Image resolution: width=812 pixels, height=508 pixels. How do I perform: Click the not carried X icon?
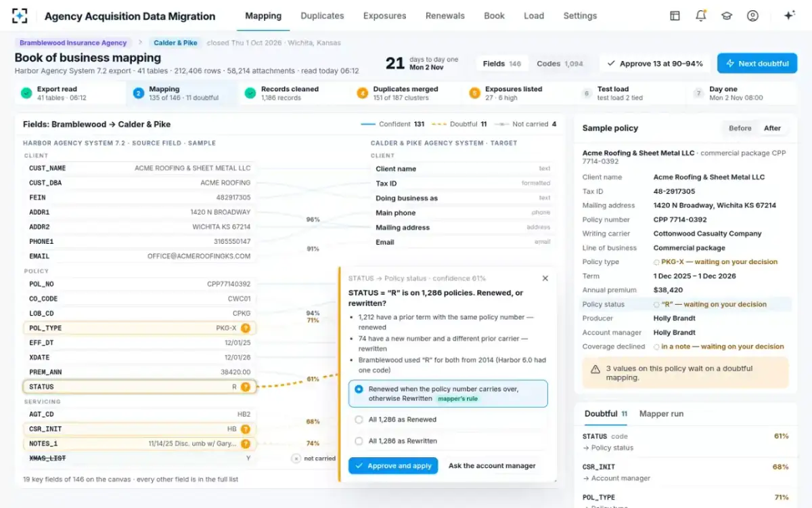(296, 459)
